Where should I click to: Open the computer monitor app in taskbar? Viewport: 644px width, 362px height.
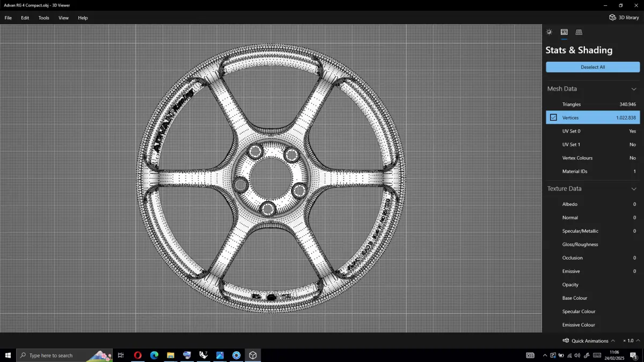click(187, 355)
